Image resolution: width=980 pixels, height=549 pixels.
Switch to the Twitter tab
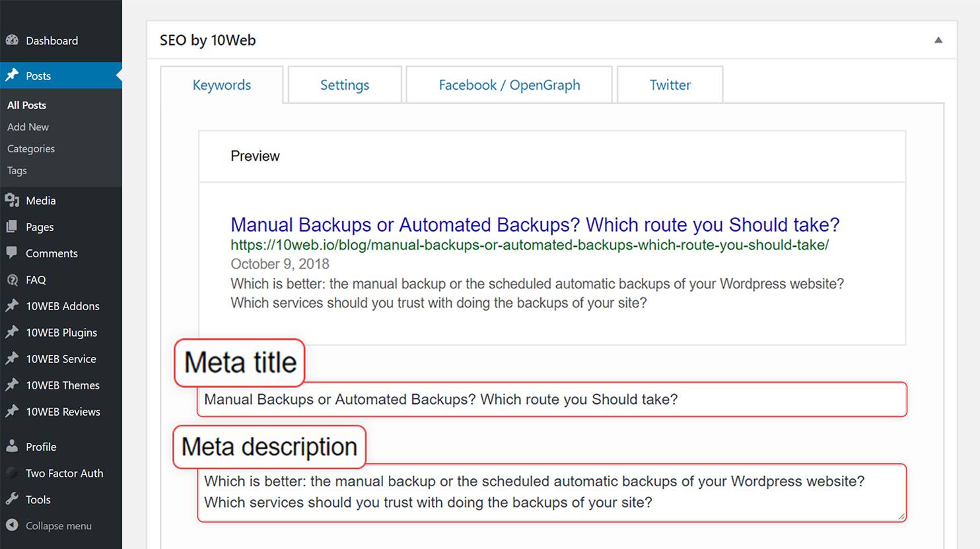[x=670, y=84]
